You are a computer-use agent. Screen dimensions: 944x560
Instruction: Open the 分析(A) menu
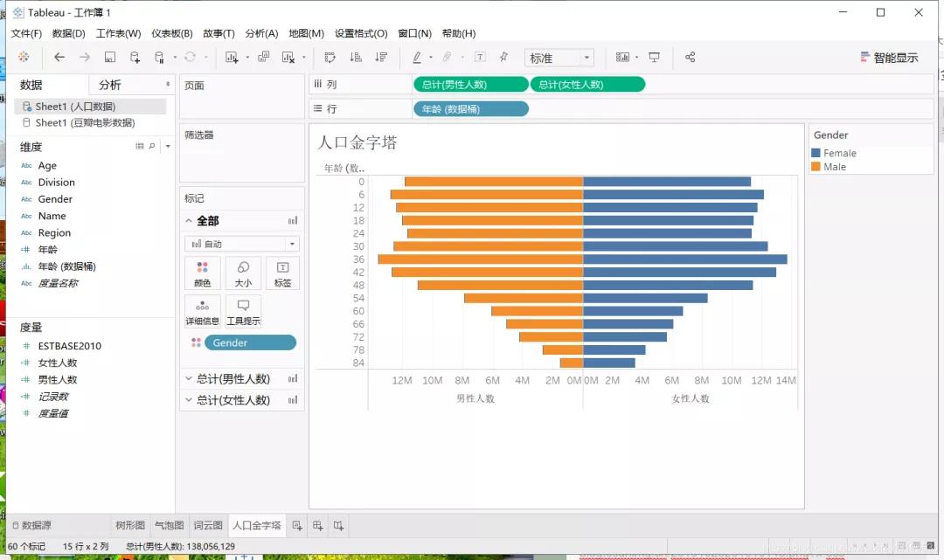point(261,33)
